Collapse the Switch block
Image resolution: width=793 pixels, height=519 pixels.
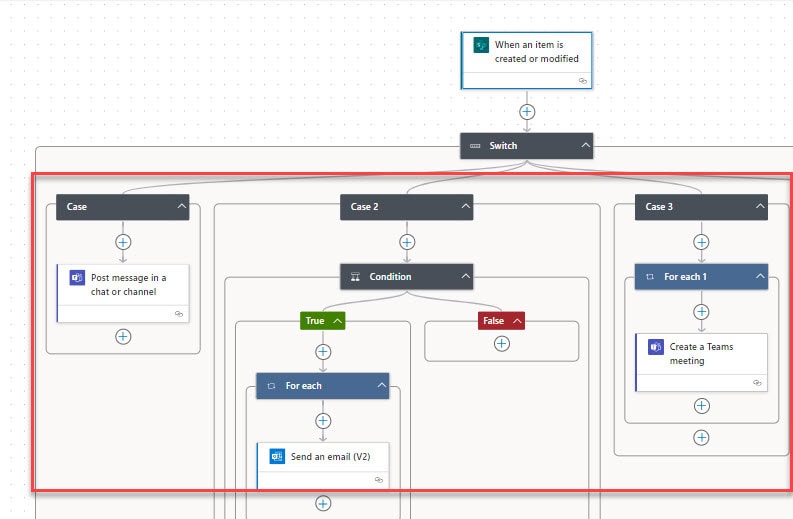tap(585, 146)
